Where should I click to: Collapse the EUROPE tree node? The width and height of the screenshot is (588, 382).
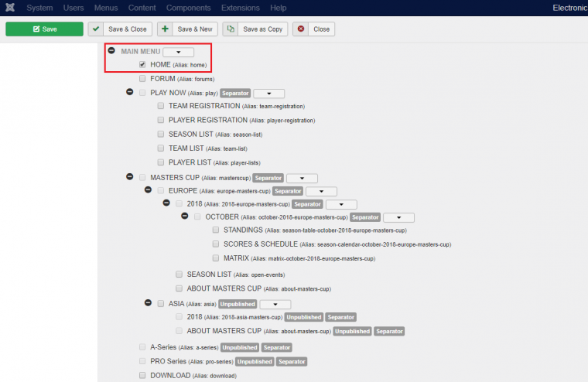(x=148, y=189)
